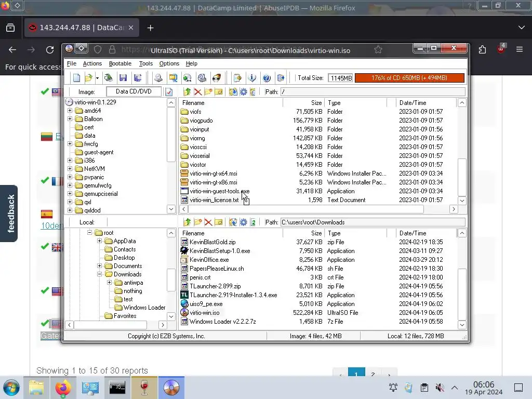Click the Exit door toolbar icon

tap(281, 78)
